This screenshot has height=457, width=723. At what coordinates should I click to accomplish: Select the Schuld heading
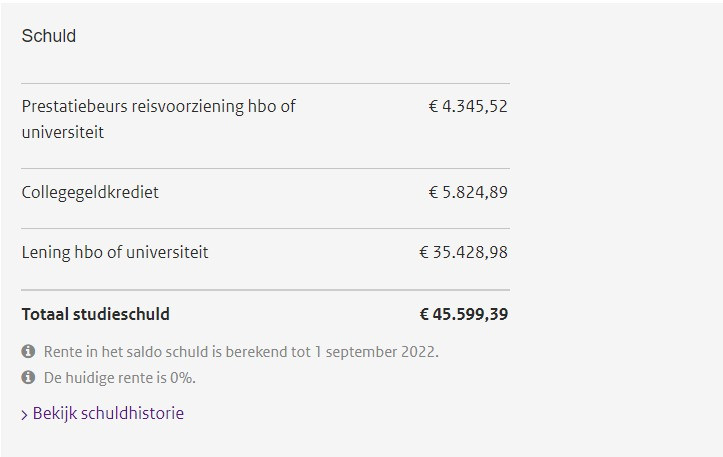[49, 36]
